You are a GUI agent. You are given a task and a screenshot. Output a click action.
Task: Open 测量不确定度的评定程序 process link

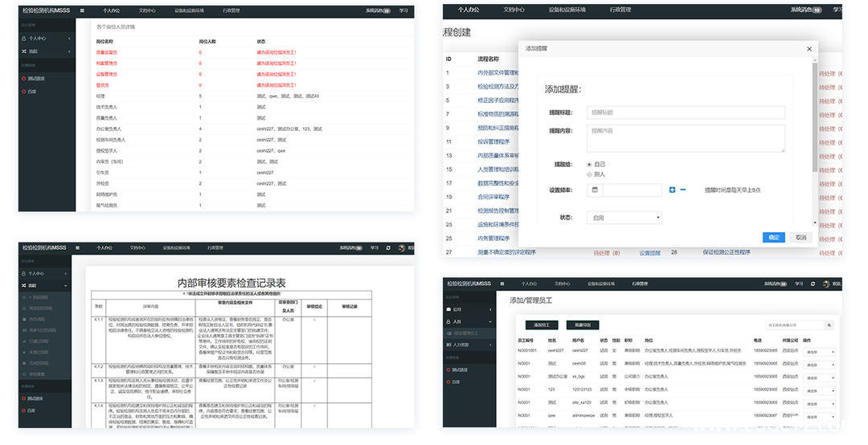(506, 252)
